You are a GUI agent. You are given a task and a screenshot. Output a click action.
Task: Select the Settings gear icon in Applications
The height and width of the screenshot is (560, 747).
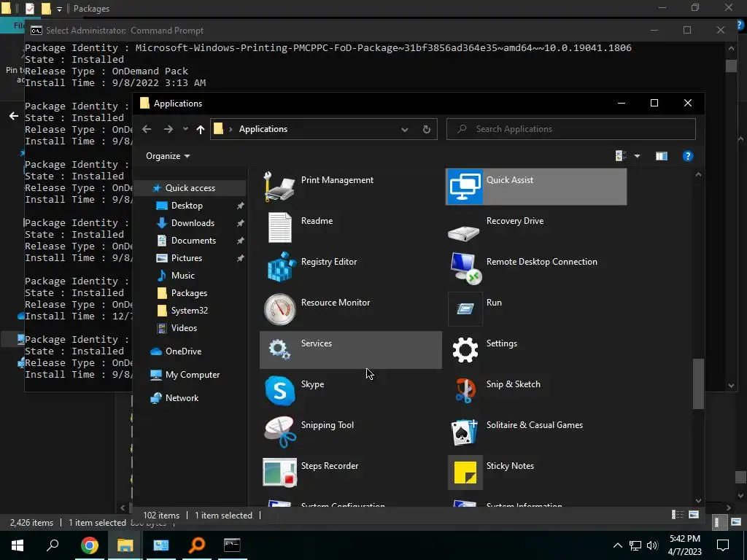point(465,350)
